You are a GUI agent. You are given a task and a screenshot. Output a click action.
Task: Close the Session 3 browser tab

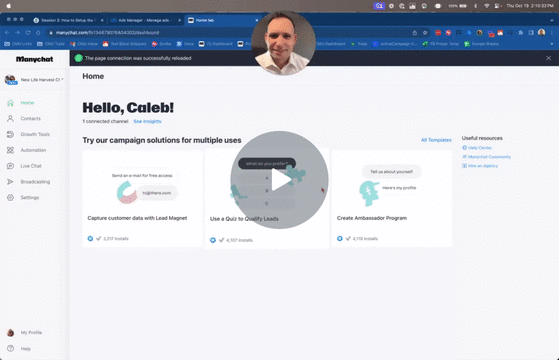(x=102, y=20)
